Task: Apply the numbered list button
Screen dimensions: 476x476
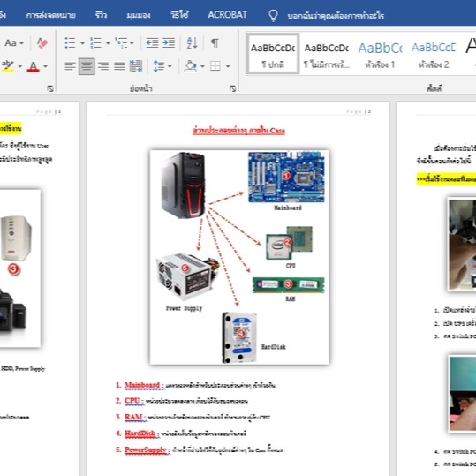Action: tap(95, 42)
